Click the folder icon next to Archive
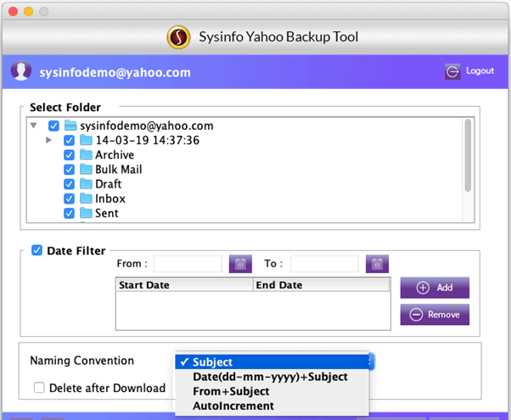This screenshot has width=511, height=420. [x=86, y=154]
